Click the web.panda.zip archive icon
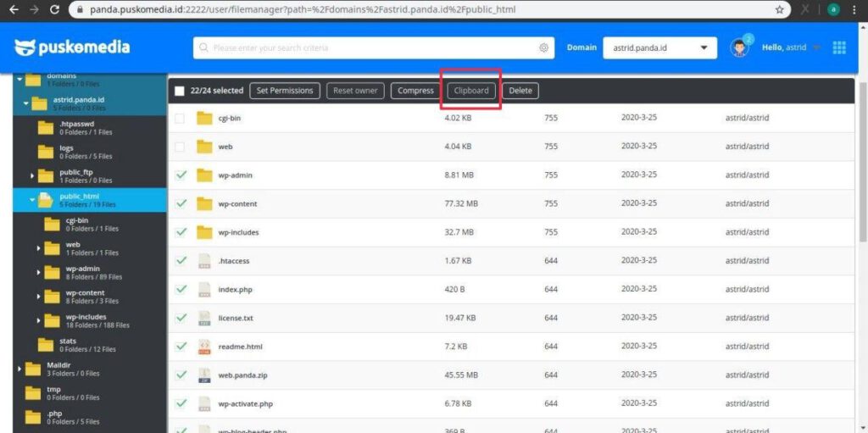 click(x=204, y=375)
